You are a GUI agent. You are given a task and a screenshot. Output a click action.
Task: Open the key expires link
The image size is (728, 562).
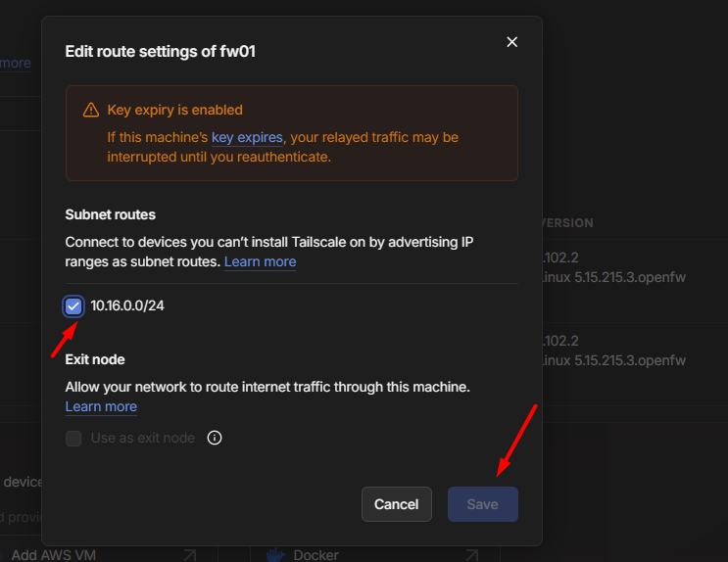[x=247, y=137]
